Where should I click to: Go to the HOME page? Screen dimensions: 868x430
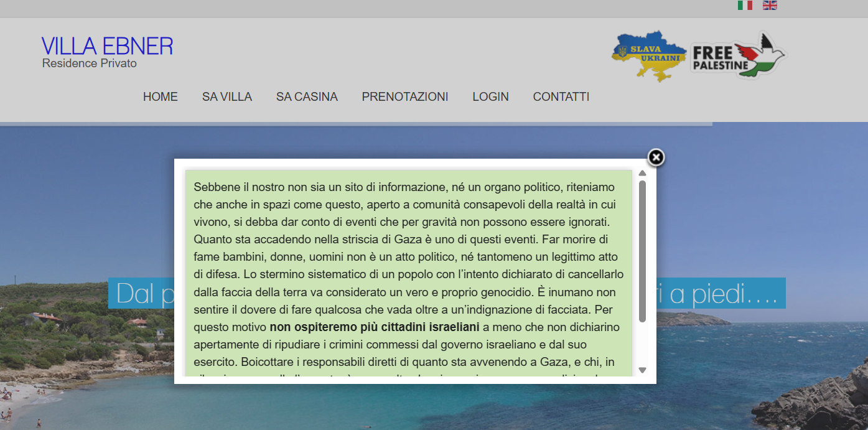coord(161,97)
